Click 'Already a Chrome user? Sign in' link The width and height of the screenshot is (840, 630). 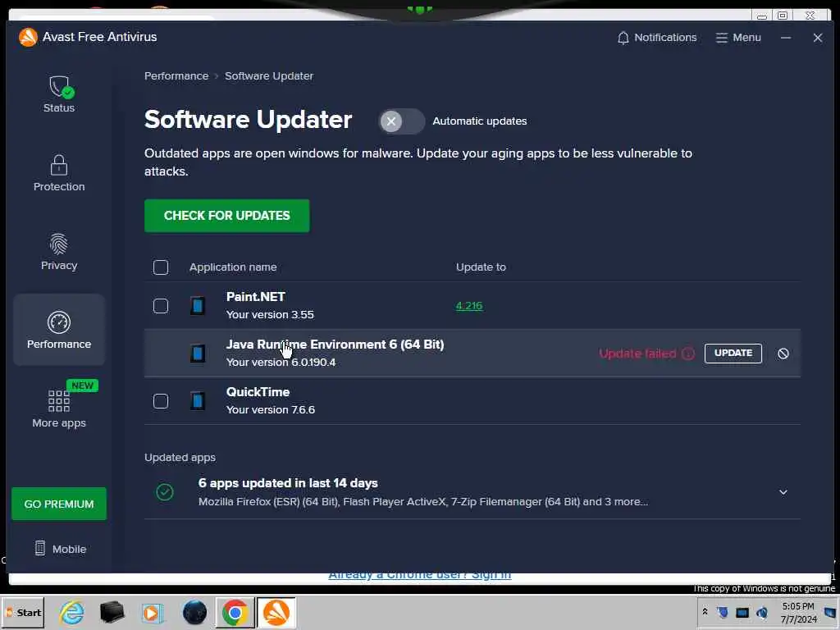(419, 576)
